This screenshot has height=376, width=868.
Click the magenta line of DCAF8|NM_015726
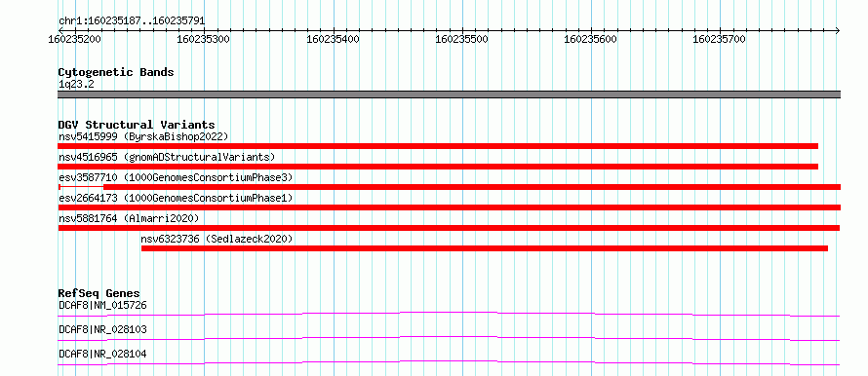tap(449, 314)
